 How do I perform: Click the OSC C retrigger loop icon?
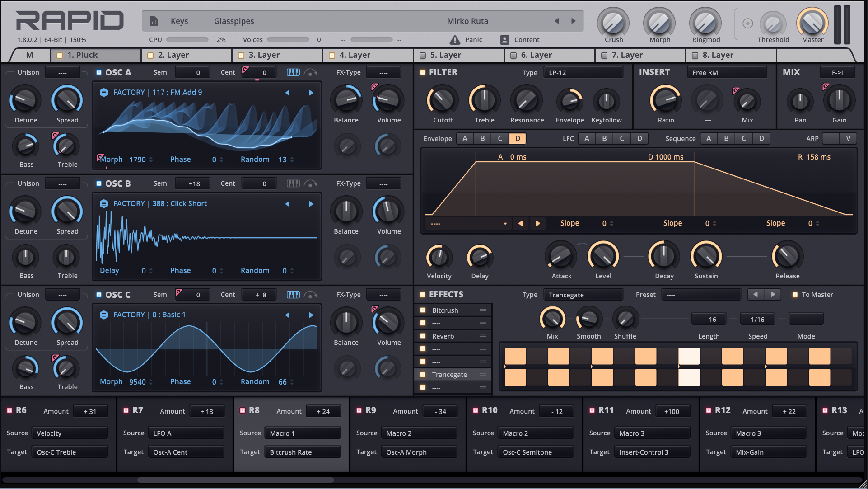311,295
